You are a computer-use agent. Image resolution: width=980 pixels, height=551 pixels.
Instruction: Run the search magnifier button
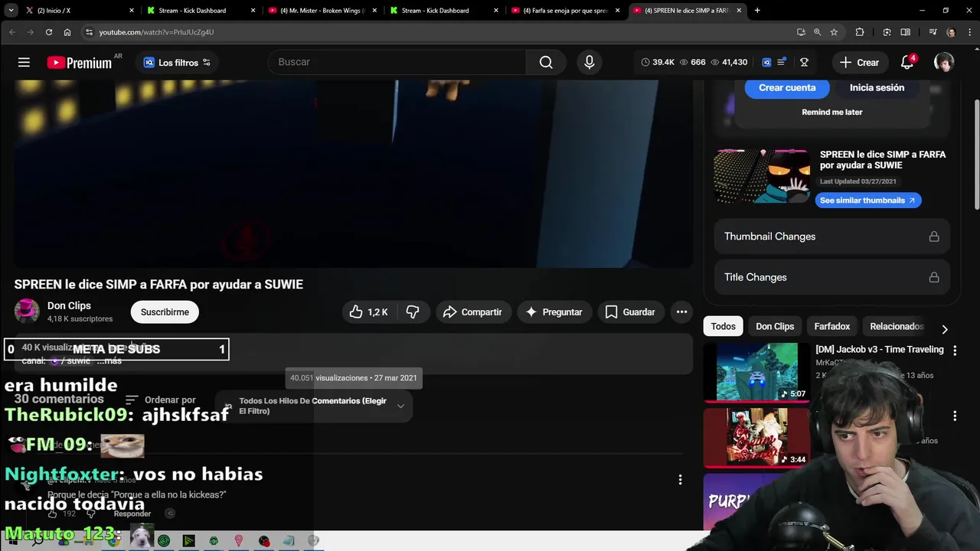click(546, 62)
